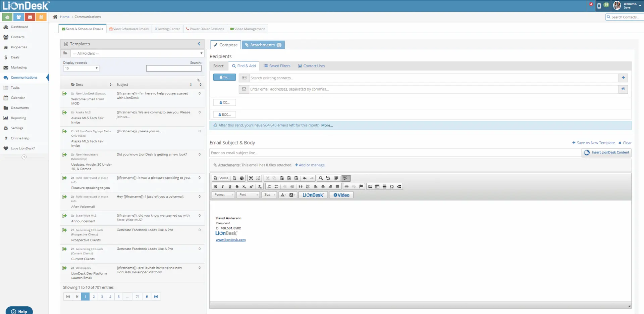Click the Bold formatting icon
The image size is (644, 314).
[215, 187]
